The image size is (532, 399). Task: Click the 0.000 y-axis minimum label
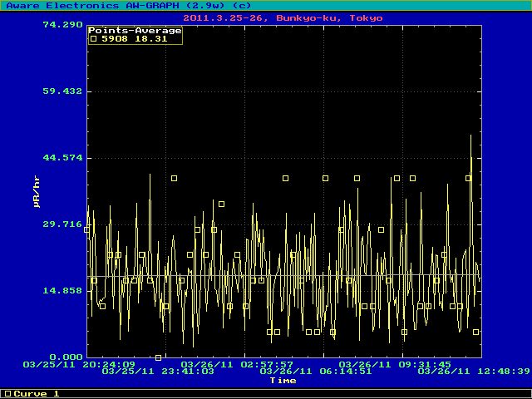tap(66, 357)
